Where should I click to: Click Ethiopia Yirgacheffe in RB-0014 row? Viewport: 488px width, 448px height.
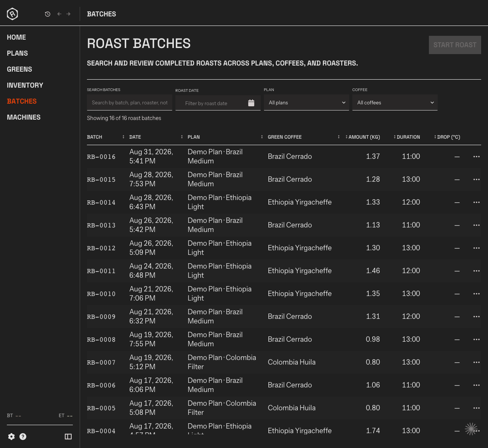(300, 202)
